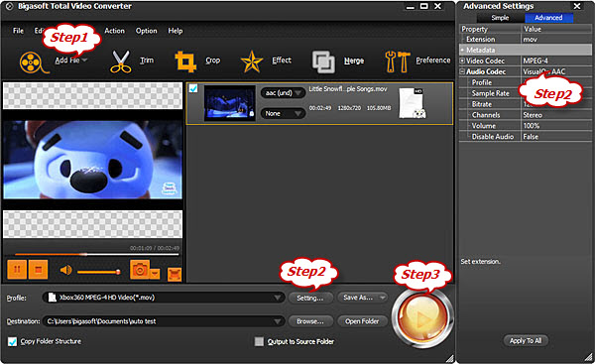The height and width of the screenshot is (364, 595).
Task: Open the File menu
Action: [x=18, y=31]
